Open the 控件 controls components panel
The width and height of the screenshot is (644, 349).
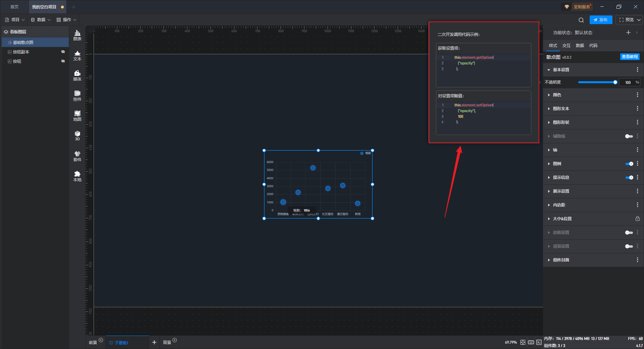[x=77, y=96]
